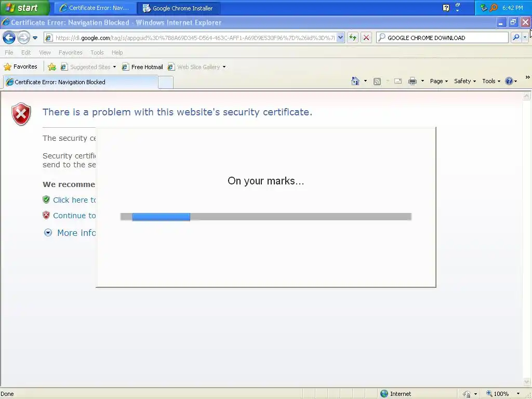Expand the Home button dropdown arrow
Viewport: 532px width, 399px height.
pos(365,81)
